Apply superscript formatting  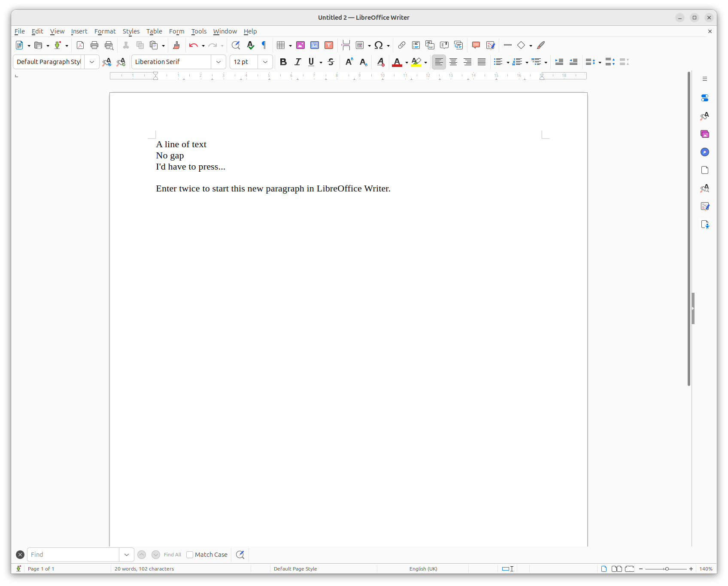[349, 62]
